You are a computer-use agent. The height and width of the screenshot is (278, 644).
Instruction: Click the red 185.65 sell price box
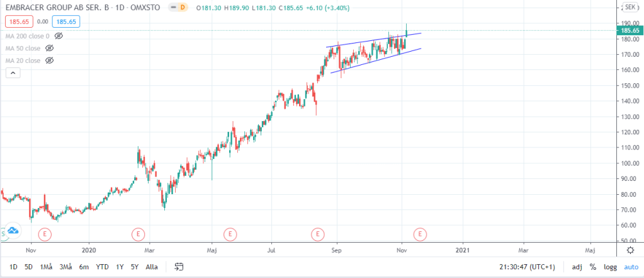[x=16, y=21]
